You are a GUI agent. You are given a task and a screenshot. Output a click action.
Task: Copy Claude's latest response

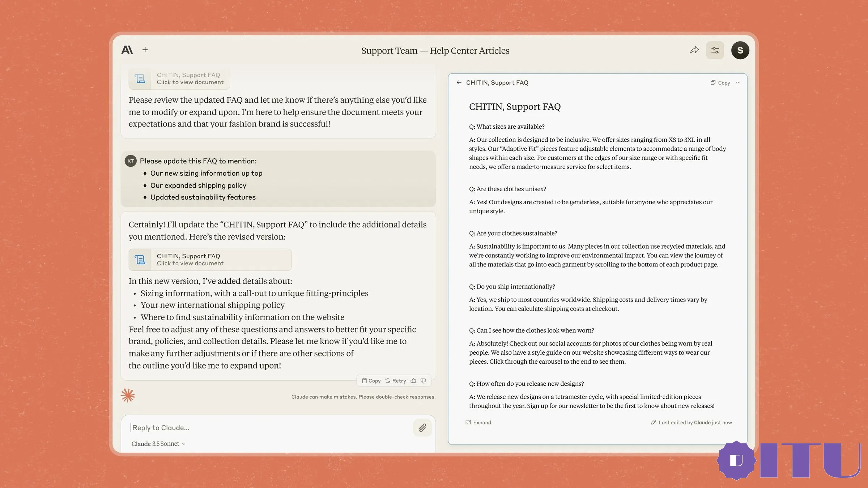(x=371, y=381)
